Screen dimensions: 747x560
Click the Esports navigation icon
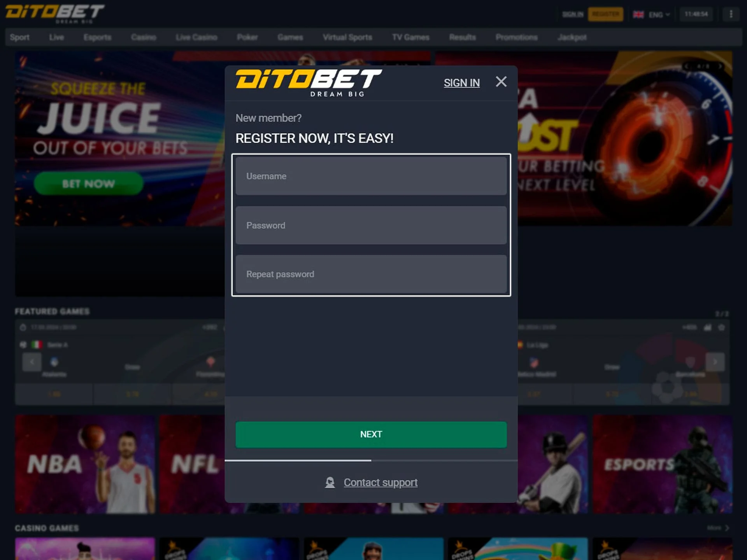(98, 37)
